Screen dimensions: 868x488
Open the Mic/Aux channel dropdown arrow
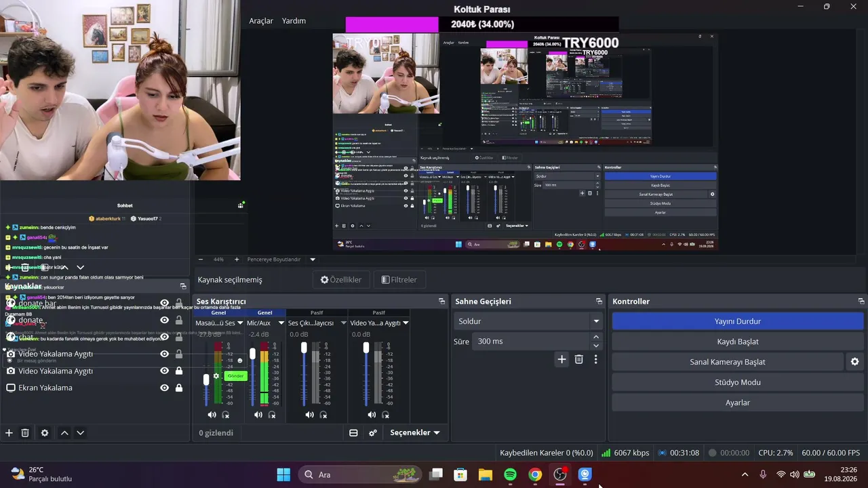tap(281, 323)
